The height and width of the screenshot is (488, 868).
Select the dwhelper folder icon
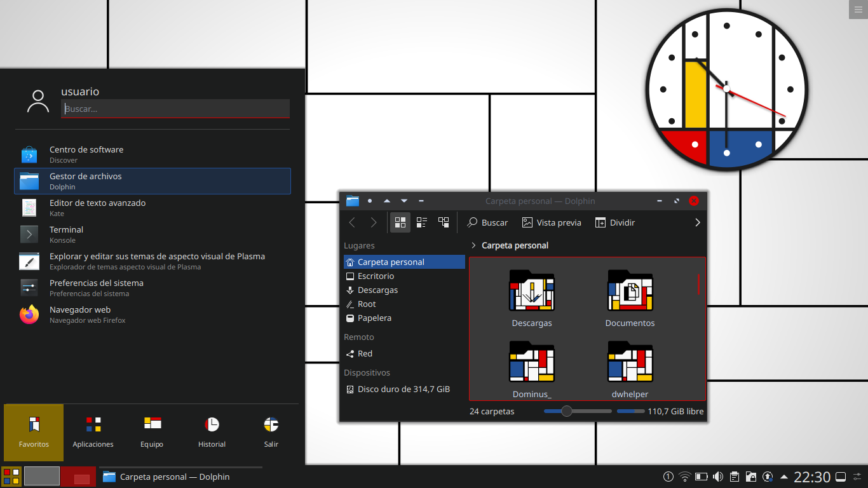(630, 362)
